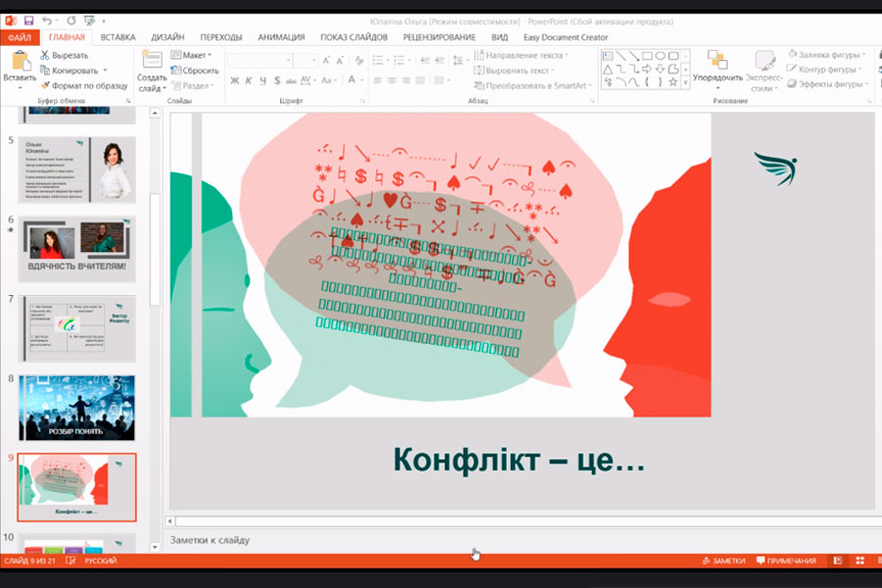Toggle italic (К) formatting
The height and width of the screenshot is (588, 882).
click(249, 80)
